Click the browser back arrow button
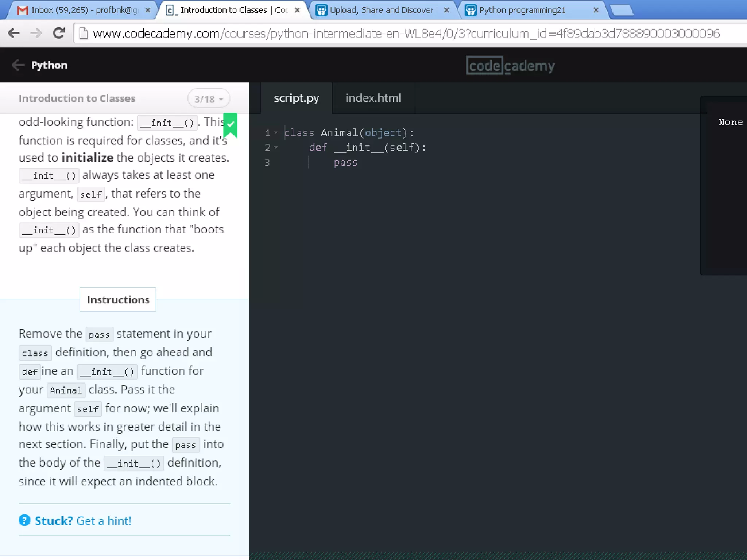 [13, 33]
